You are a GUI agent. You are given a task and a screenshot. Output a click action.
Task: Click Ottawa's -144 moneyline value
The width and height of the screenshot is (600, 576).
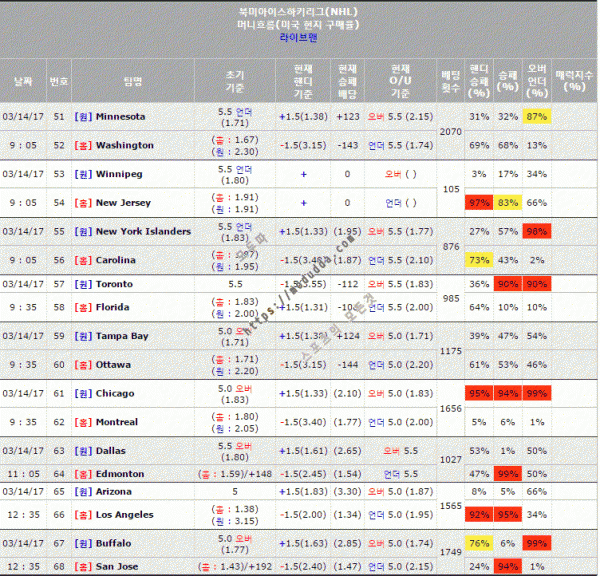(x=347, y=364)
